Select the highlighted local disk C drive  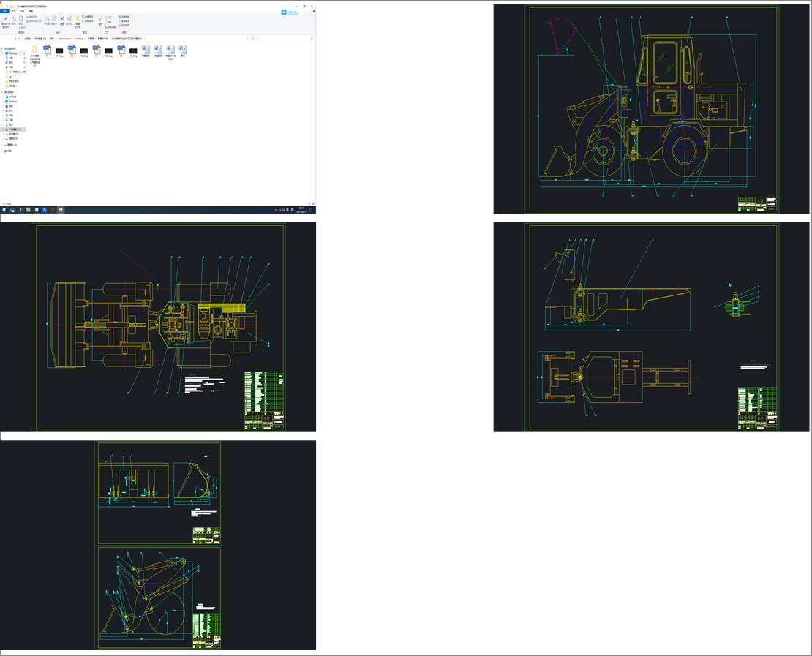(x=15, y=129)
